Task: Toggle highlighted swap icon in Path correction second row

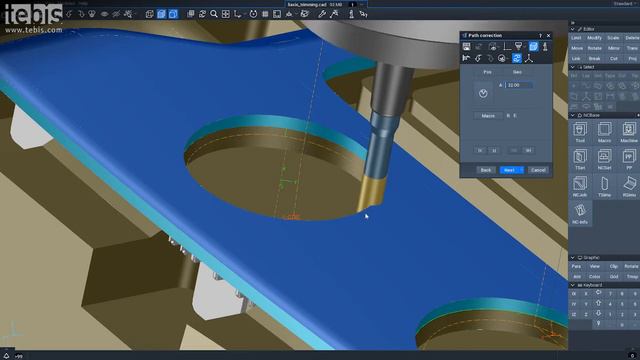Action: pos(517,58)
